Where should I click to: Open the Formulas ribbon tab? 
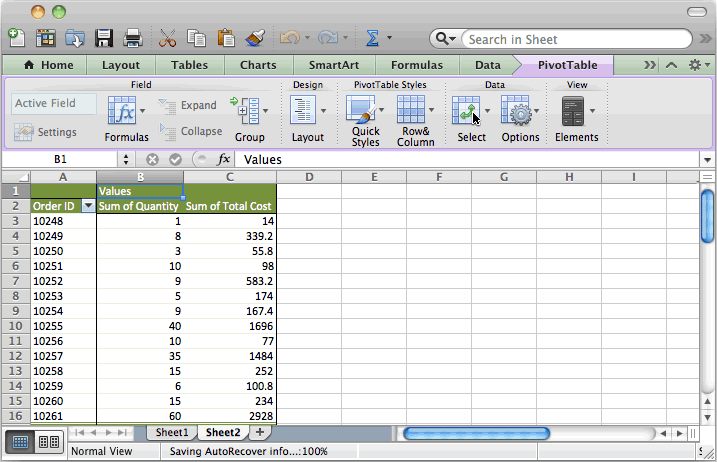(x=417, y=65)
